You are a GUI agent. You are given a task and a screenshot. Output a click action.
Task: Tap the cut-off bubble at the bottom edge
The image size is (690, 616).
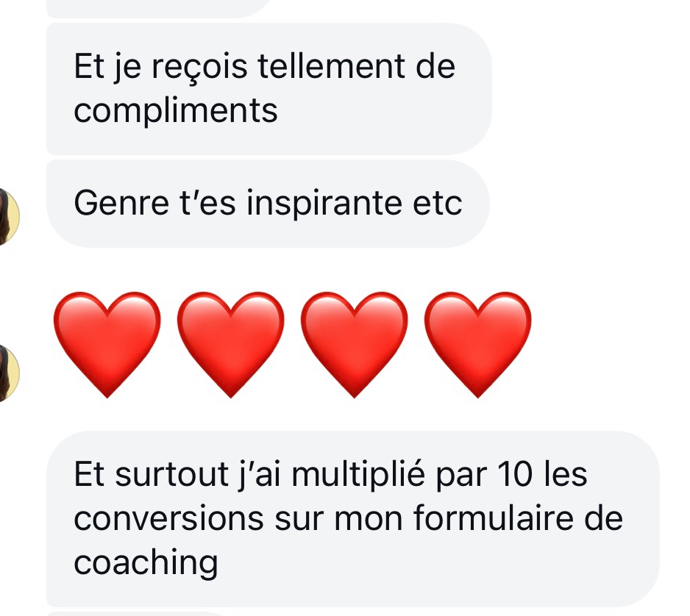(x=136, y=613)
